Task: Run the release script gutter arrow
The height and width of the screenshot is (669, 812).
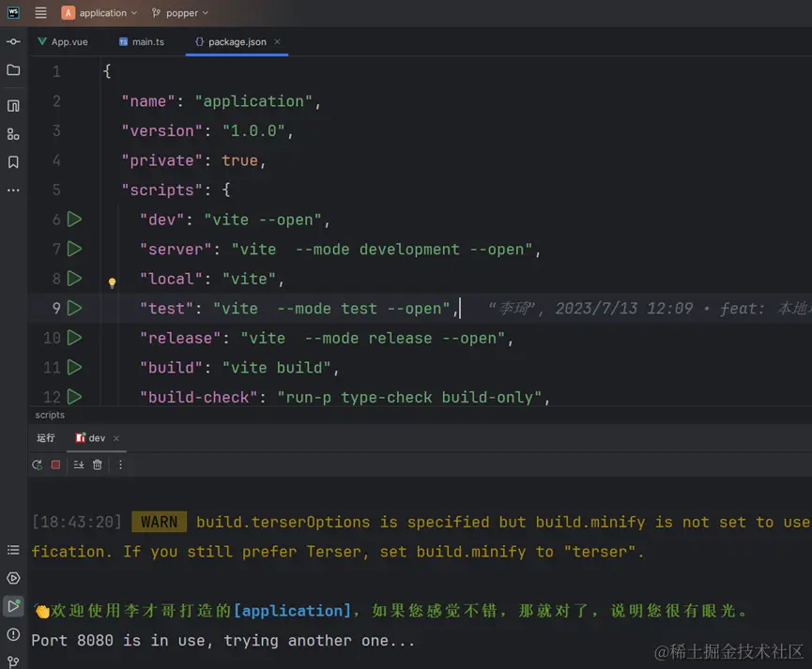Action: pyautogui.click(x=74, y=338)
